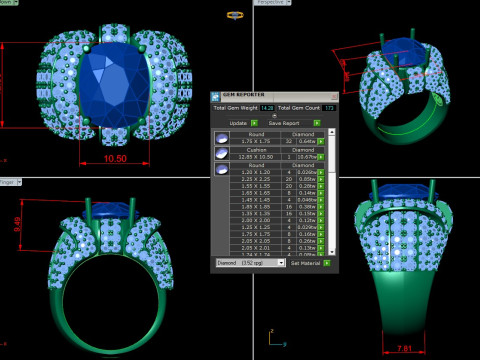The height and width of the screenshot is (360, 480).
Task: Click the gem list scrollbar up arrow
Action: (332, 132)
